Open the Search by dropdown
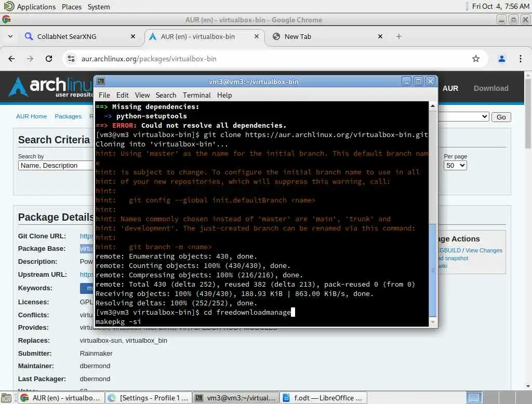Image resolution: width=532 pixels, height=404 pixels. pyautogui.click(x=56, y=166)
